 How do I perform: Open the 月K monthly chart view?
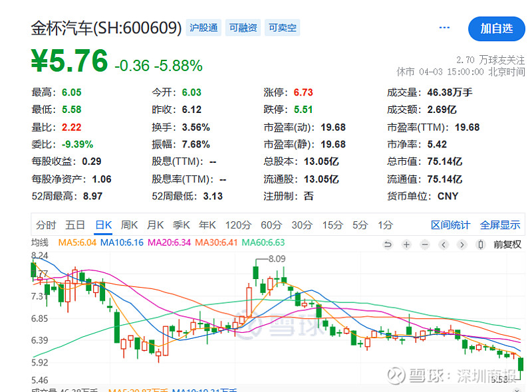pyautogui.click(x=155, y=225)
